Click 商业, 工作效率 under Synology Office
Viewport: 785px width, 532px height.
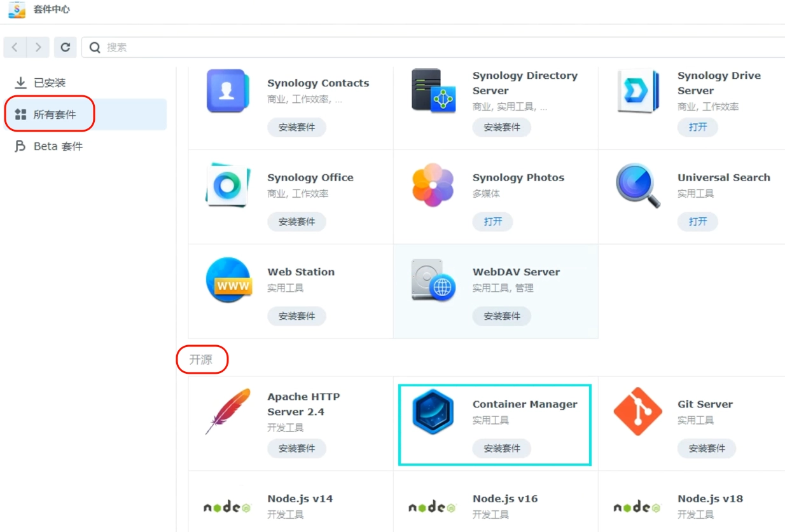point(298,194)
